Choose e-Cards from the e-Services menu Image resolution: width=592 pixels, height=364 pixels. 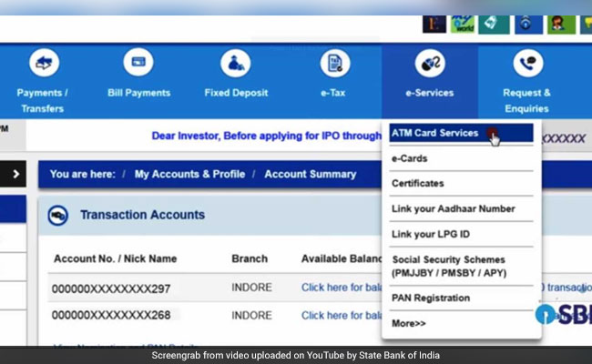tap(409, 158)
